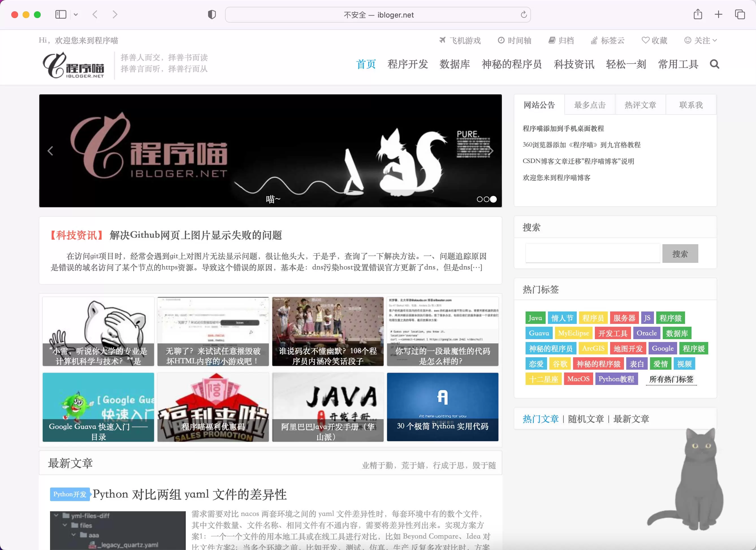The image size is (756, 550).
Task: Open 标签云 tag cloud link
Action: point(607,40)
